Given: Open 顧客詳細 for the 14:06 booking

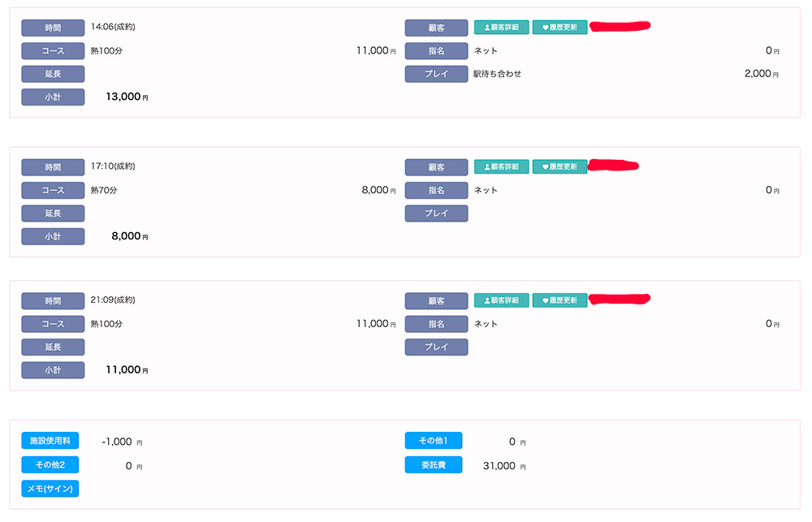Looking at the screenshot, I should click(x=502, y=28).
